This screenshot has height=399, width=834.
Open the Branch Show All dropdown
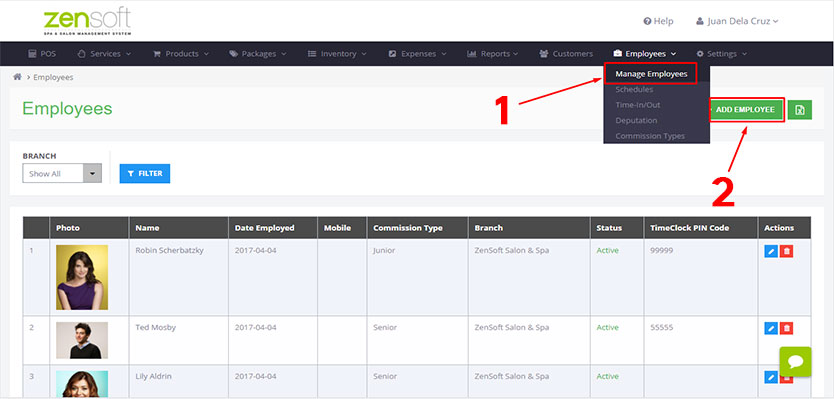(x=62, y=173)
